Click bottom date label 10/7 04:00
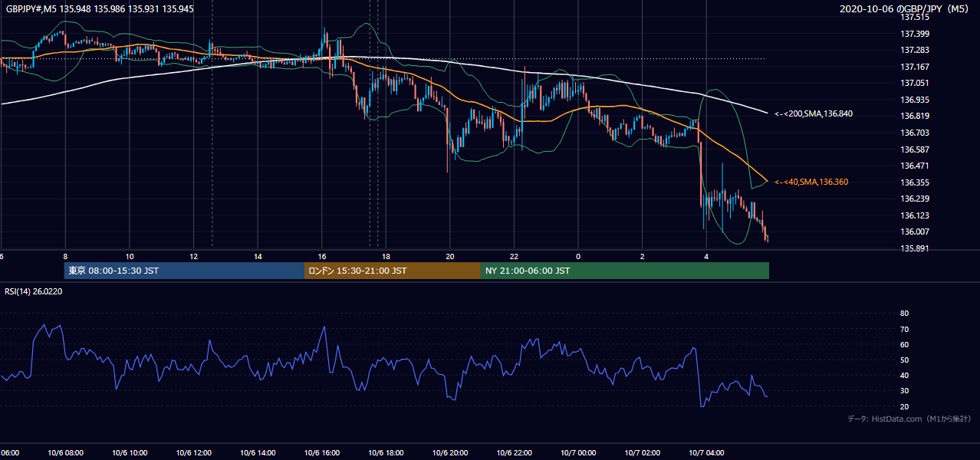 [x=706, y=452]
